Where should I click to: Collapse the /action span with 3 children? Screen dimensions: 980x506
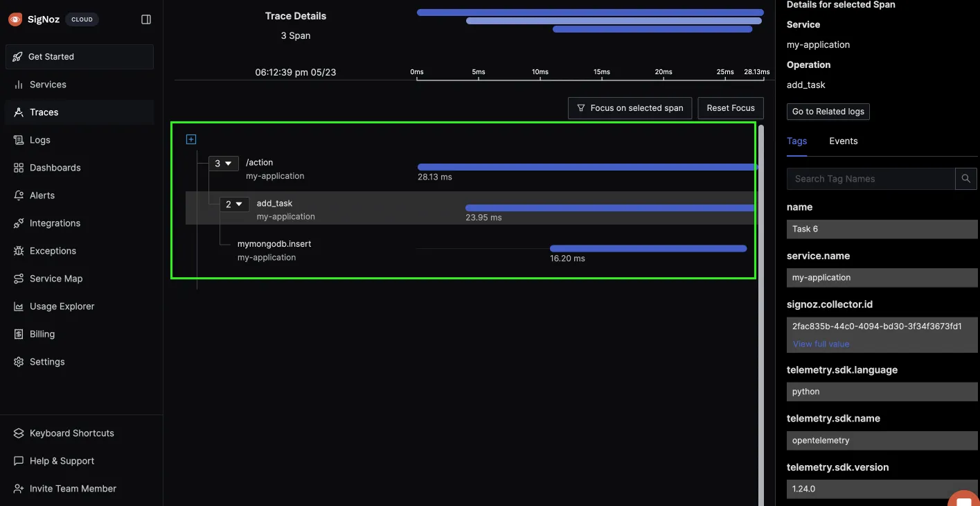click(x=224, y=164)
